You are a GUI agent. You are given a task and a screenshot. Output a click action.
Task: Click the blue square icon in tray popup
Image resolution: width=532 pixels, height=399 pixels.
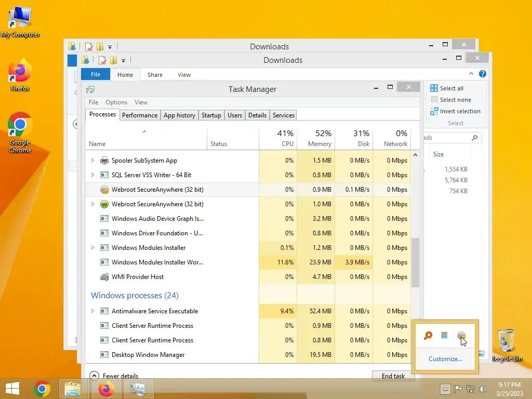(445, 336)
